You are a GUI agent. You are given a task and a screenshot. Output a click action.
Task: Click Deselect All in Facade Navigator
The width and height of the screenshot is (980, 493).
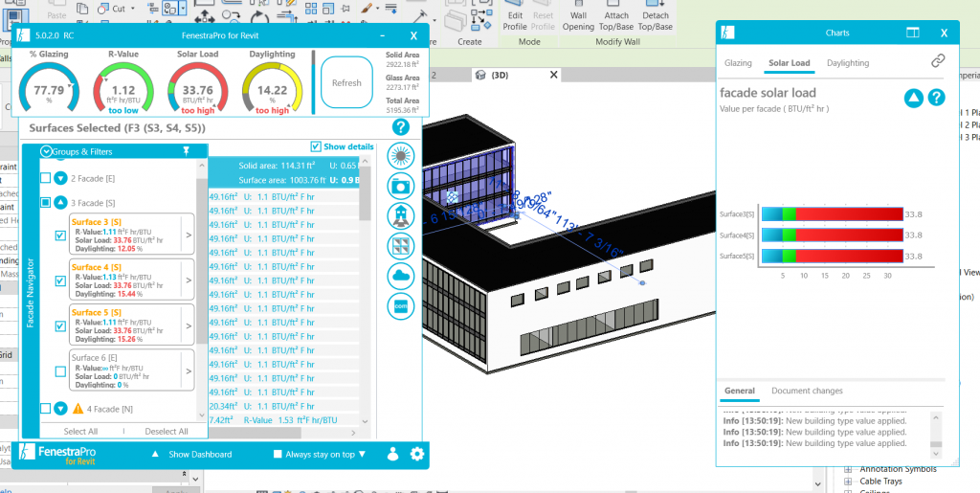(x=167, y=431)
